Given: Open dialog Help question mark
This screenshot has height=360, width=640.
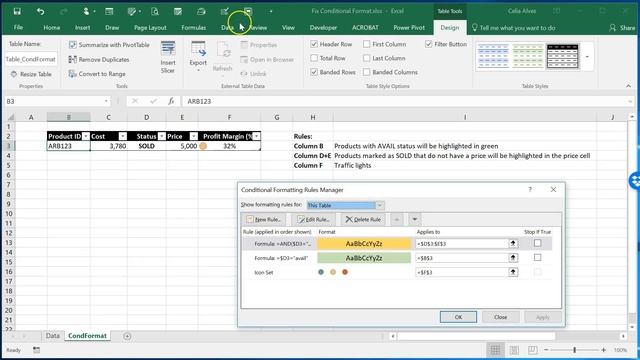Looking at the screenshot, I should [530, 189].
